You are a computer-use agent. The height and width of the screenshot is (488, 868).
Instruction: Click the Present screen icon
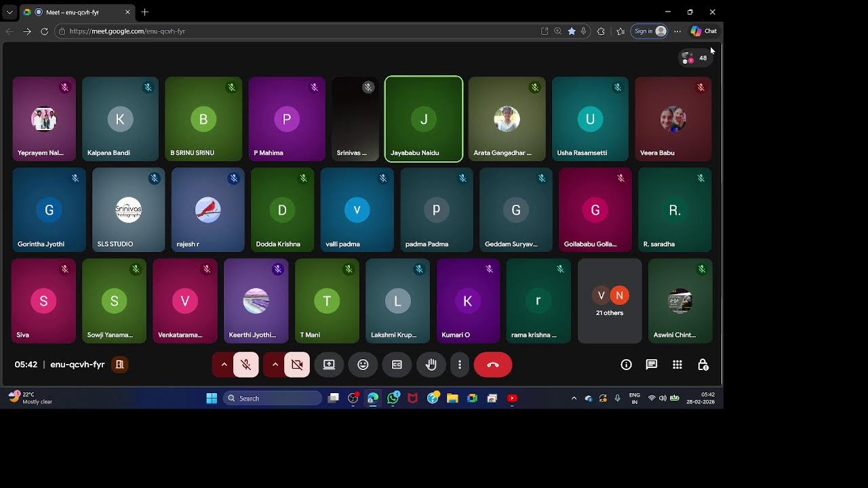[x=329, y=365]
